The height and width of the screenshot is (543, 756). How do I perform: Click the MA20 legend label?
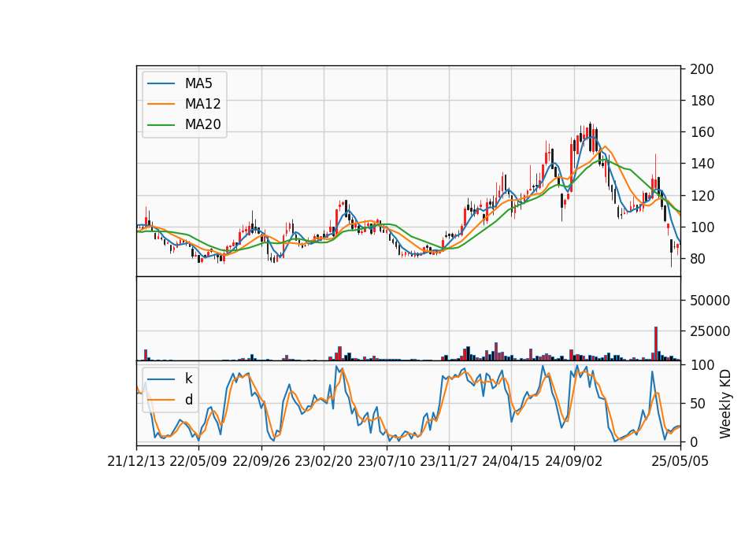pos(202,124)
